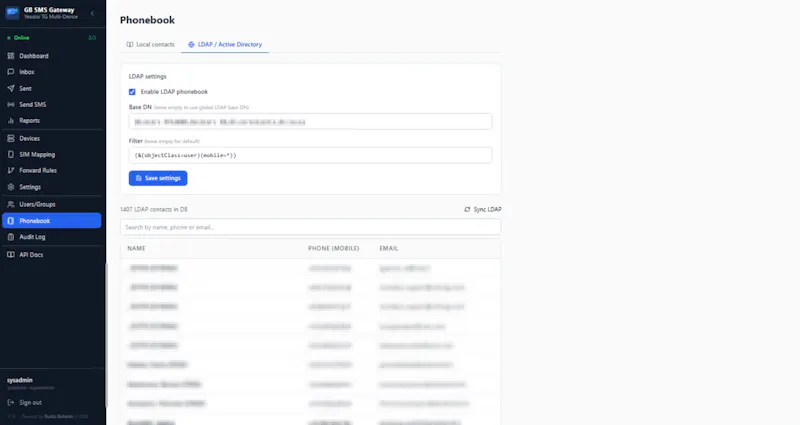The image size is (800, 425).
Task: Open the Sent messages page
Action: (53, 88)
